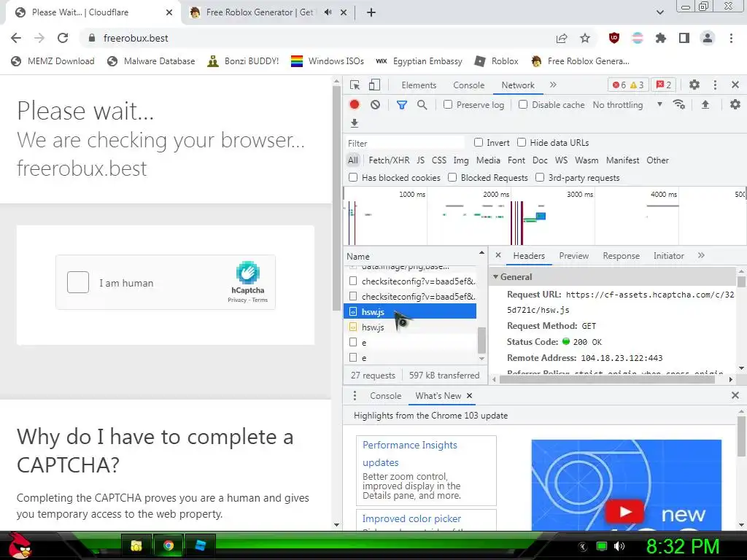Activate DevTools inspect element tool
Viewport: 747px width, 560px height.
[x=355, y=85]
